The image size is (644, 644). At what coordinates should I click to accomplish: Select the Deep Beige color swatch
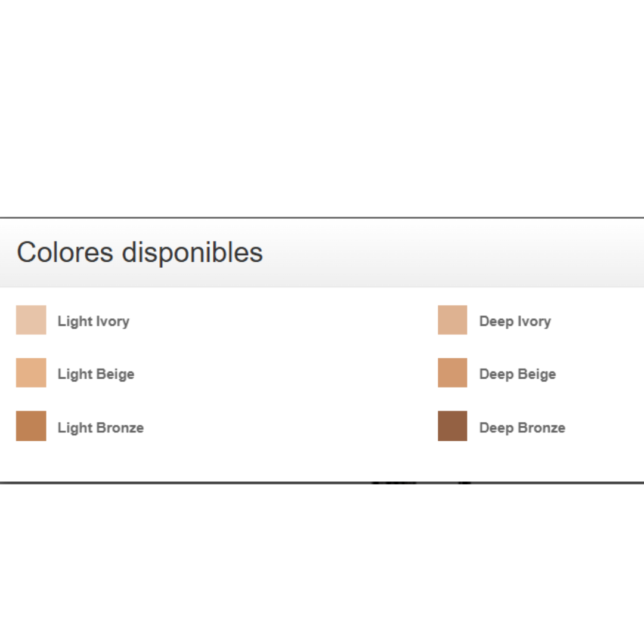click(452, 373)
